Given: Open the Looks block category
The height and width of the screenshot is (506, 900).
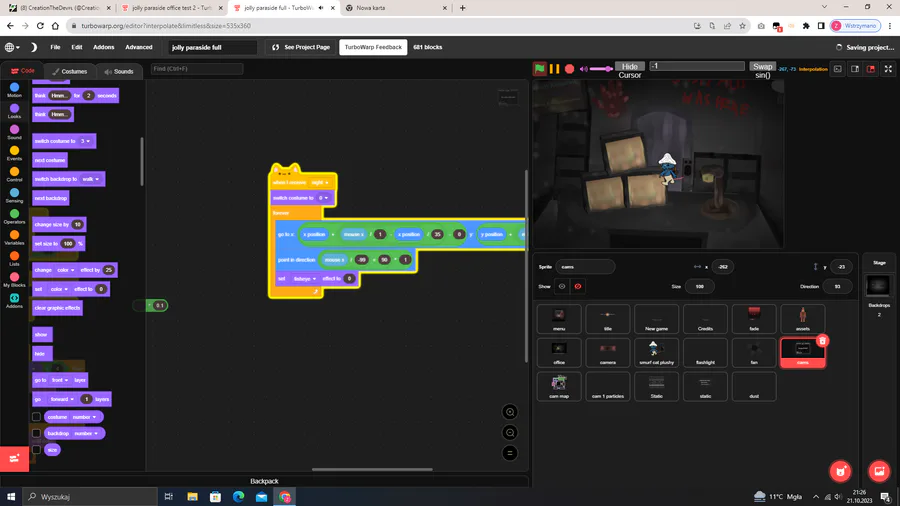Looking at the screenshot, I should pos(14,111).
